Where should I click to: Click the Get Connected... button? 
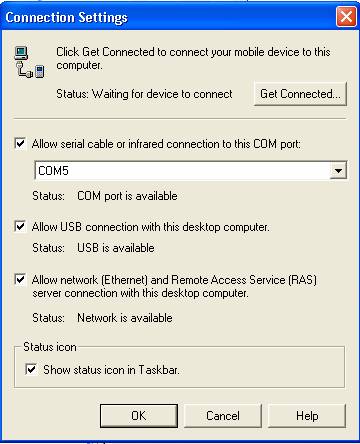pyautogui.click(x=300, y=94)
